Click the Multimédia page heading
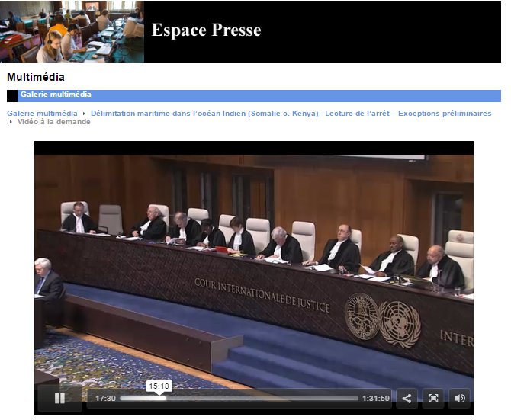The height and width of the screenshot is (420, 511). [36, 77]
